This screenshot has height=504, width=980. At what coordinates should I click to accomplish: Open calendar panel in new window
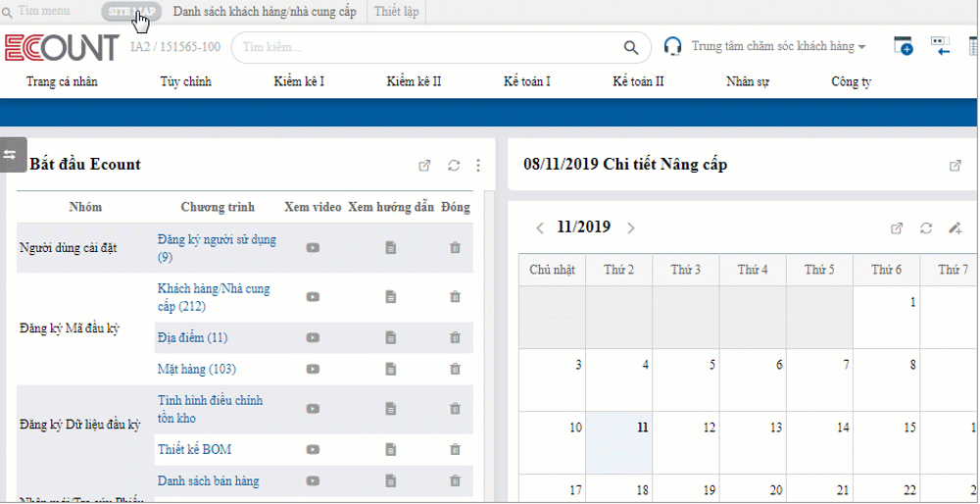(x=897, y=228)
